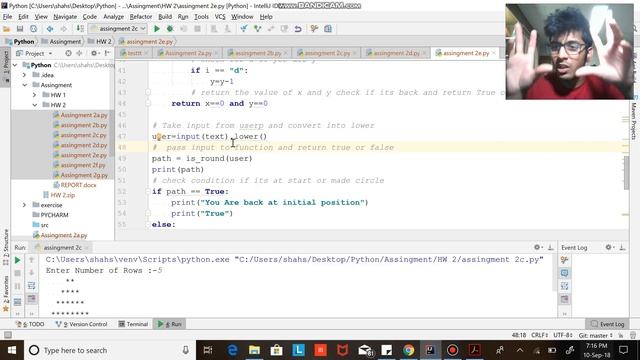Collapse the Python root folder

pyautogui.click(x=16, y=65)
